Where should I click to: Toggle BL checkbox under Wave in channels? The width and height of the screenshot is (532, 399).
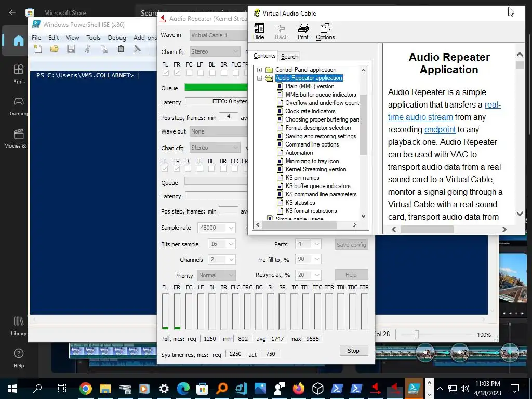pos(212,73)
